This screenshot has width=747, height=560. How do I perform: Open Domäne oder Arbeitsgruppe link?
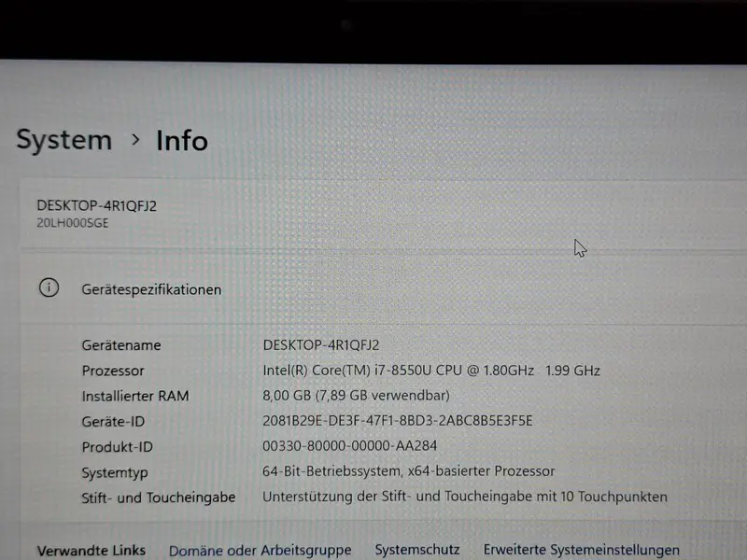click(x=261, y=551)
